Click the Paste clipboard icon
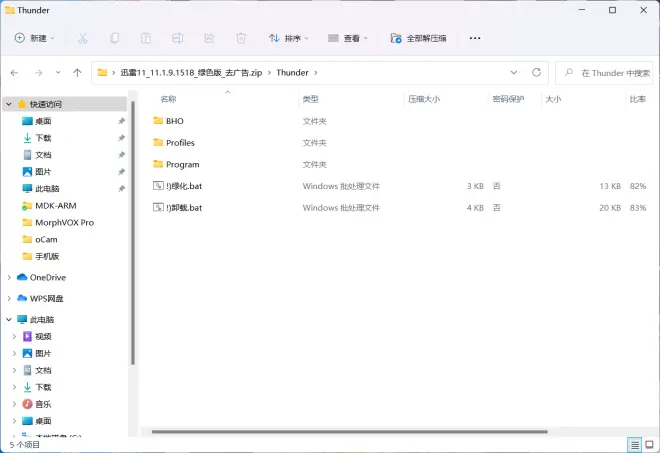 pyautogui.click(x=146, y=38)
